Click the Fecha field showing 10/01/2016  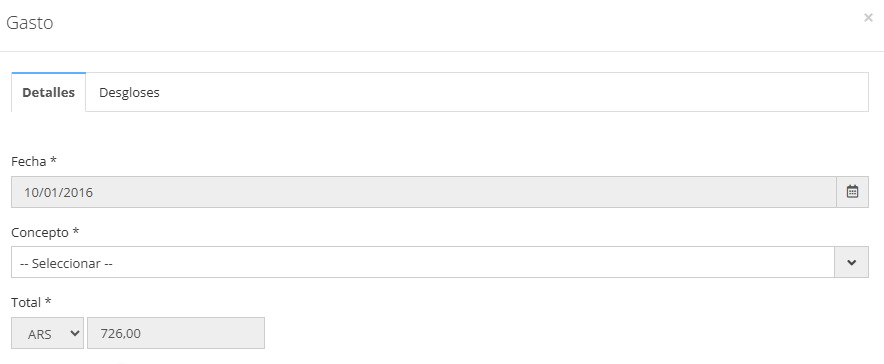click(x=423, y=192)
